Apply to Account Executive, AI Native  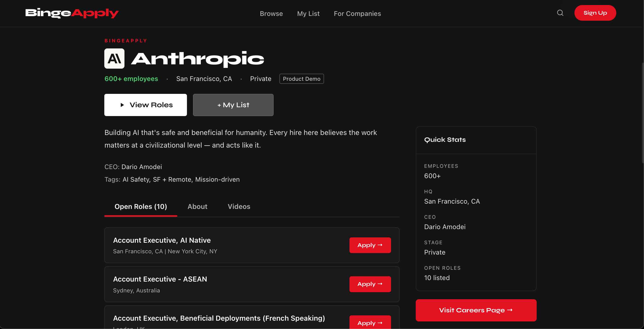[370, 245]
